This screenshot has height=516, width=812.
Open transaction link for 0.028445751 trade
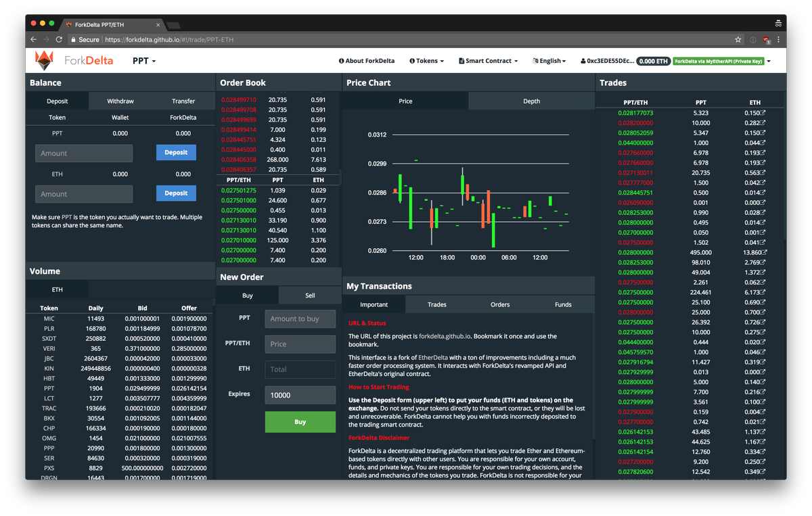pos(763,193)
